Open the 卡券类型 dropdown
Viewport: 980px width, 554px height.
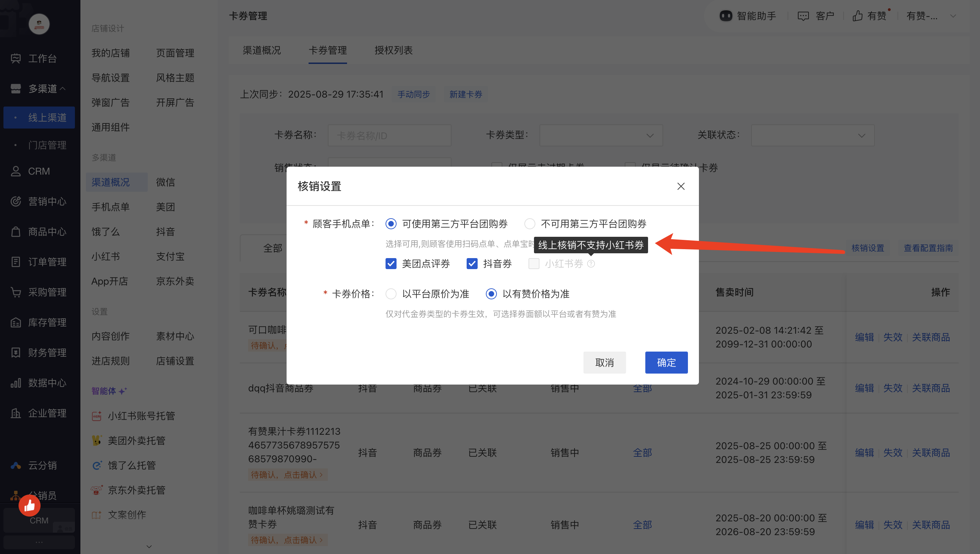pyautogui.click(x=601, y=135)
